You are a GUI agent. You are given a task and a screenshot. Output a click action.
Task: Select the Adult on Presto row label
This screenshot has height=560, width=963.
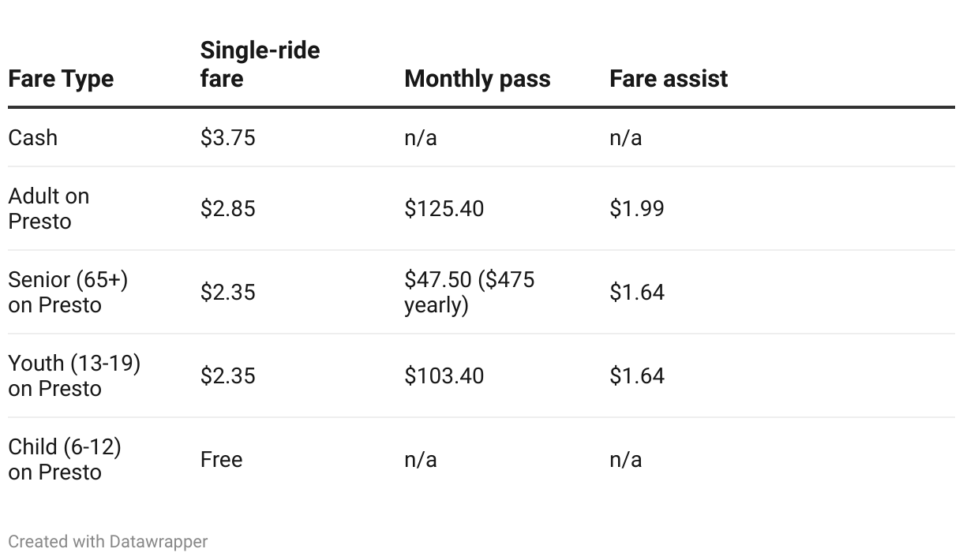[48, 209]
